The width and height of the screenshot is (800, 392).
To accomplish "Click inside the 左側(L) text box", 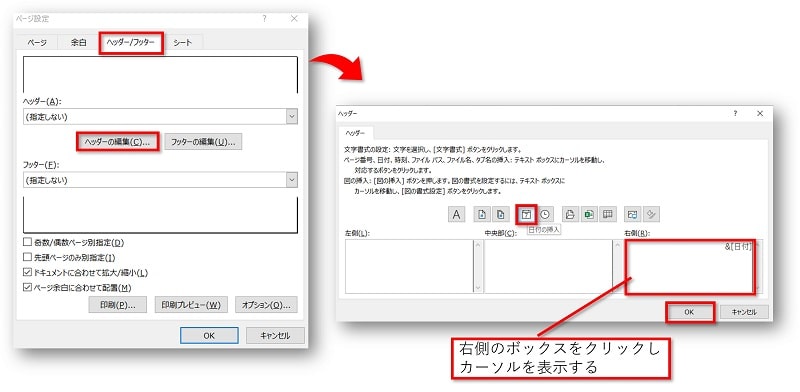I will tap(409, 266).
